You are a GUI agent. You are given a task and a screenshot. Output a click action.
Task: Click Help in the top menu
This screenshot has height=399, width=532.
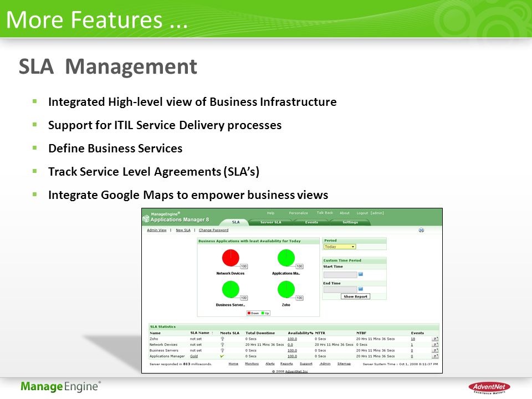270,213
